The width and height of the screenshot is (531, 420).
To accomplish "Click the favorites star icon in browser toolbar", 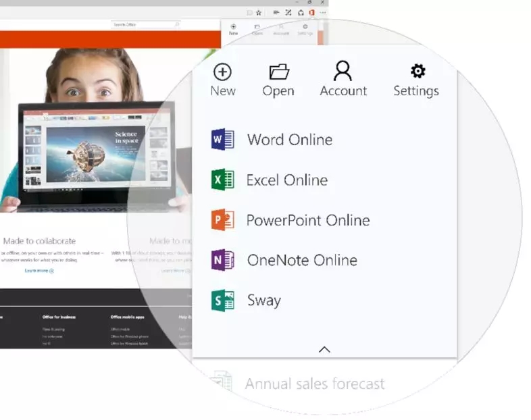I will [259, 13].
